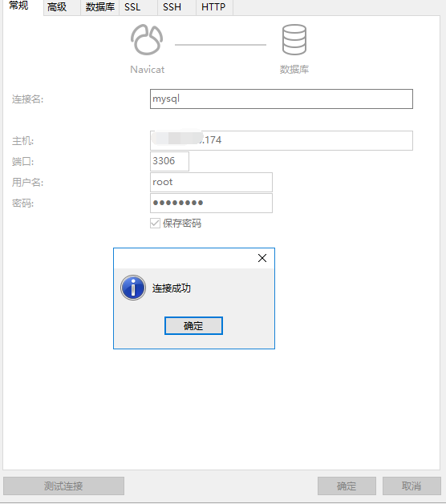This screenshot has width=446, height=504.
Task: Click the 主机 label
Action: tap(22, 140)
